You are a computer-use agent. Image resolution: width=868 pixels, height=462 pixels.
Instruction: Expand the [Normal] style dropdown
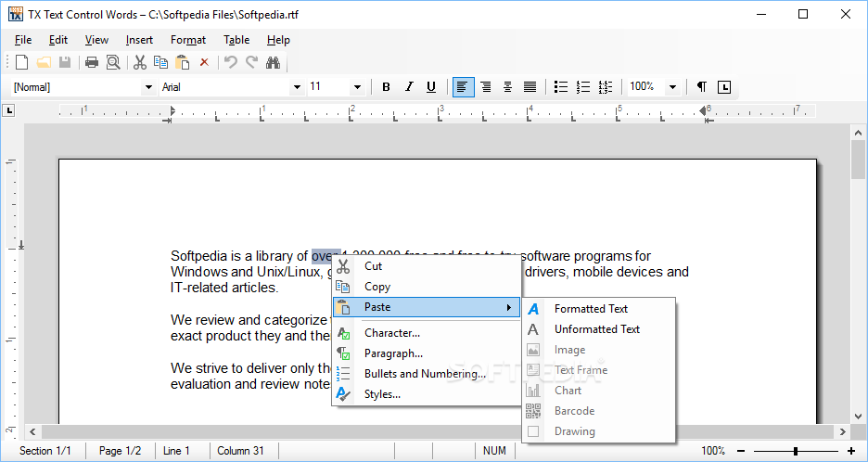[147, 87]
